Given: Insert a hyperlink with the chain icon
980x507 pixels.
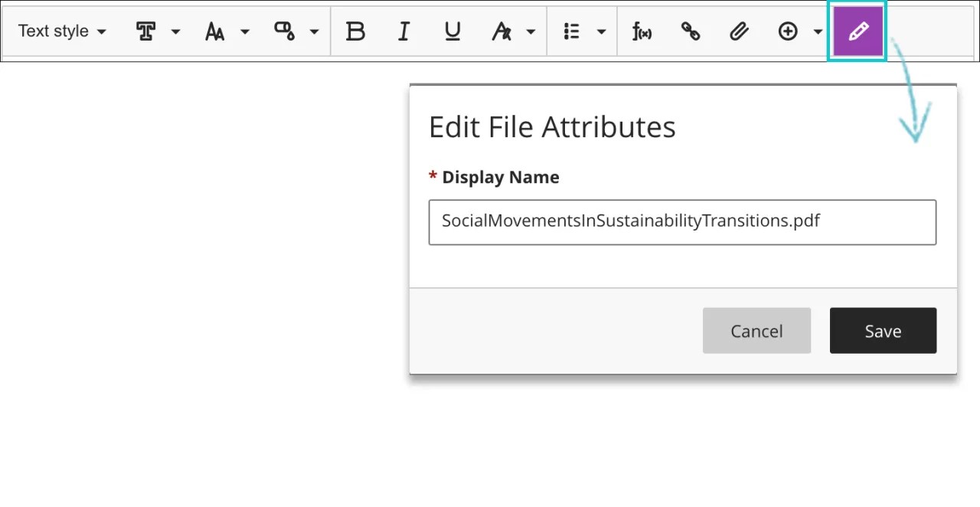Looking at the screenshot, I should (x=691, y=31).
